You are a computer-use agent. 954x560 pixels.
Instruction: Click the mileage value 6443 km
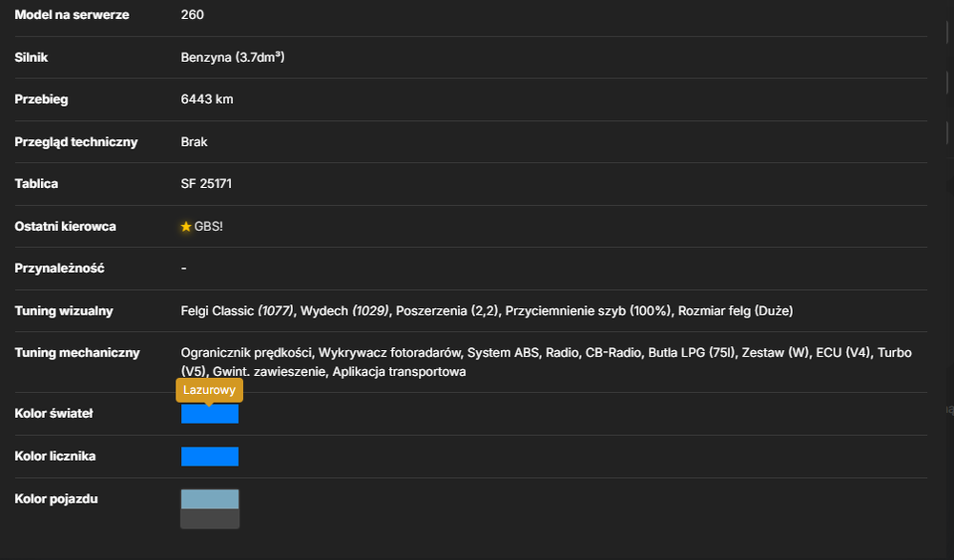click(207, 99)
